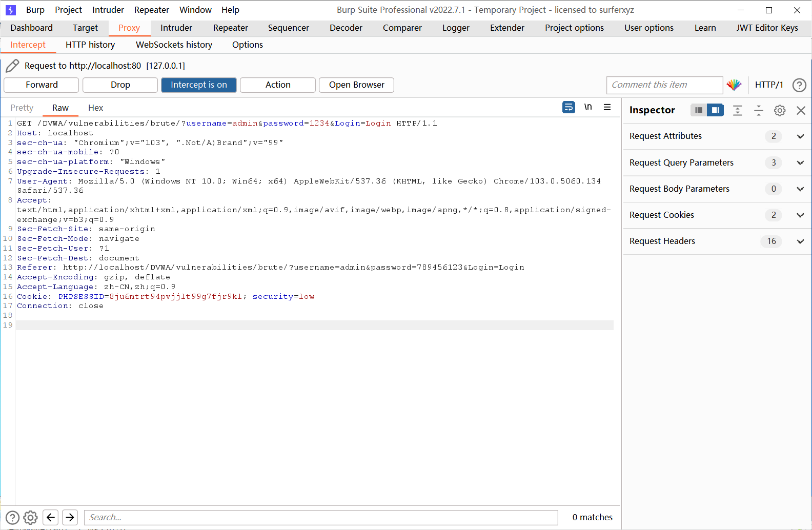This screenshot has width=812, height=530.
Task: Open the Intruder menu in menu bar
Action: 108,10
